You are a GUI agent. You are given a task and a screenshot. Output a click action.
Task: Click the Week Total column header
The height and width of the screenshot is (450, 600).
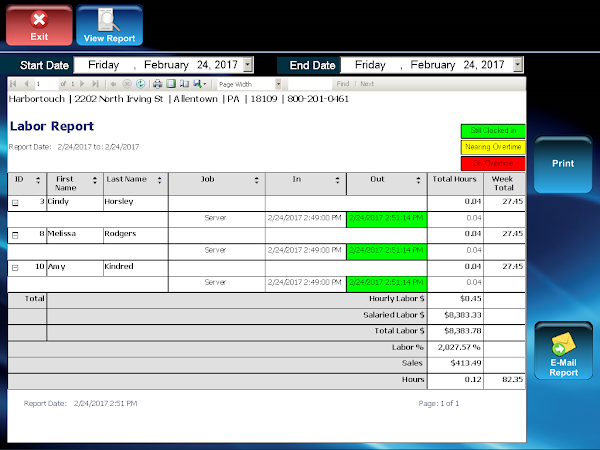504,184
